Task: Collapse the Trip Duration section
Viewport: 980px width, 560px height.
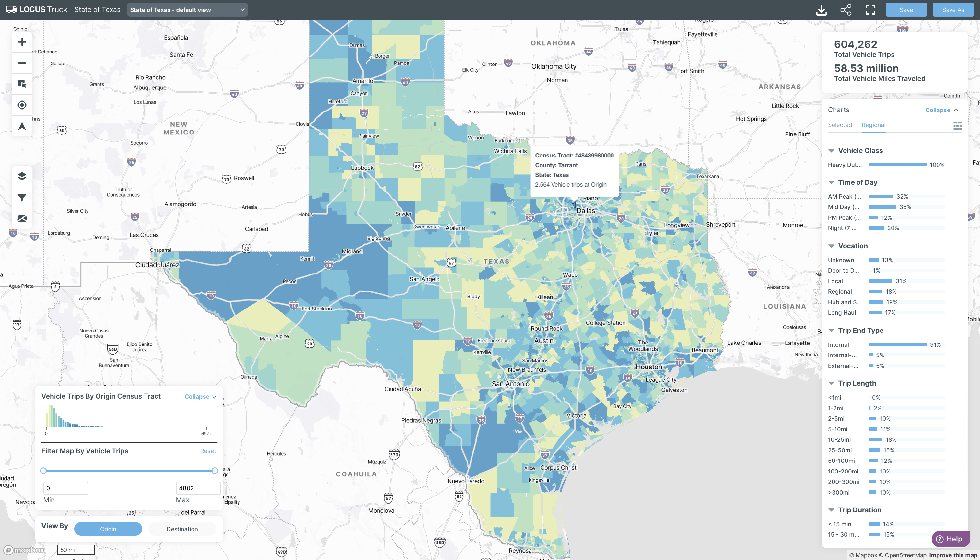Action: [x=831, y=510]
